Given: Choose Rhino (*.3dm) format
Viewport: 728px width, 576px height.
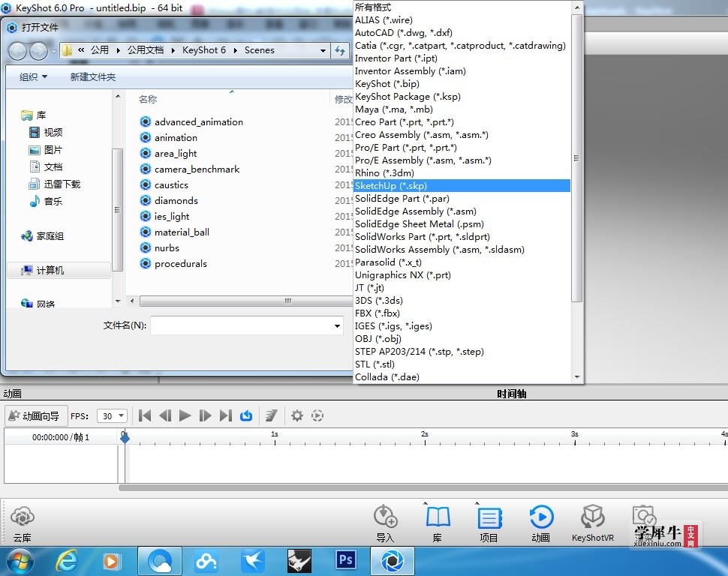Looking at the screenshot, I should point(462,172).
